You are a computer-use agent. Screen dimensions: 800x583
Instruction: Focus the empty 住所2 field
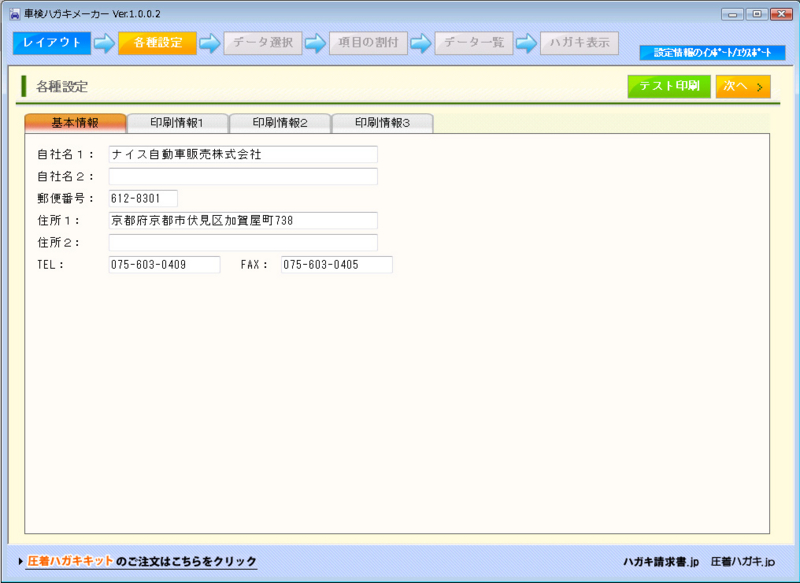[243, 243]
